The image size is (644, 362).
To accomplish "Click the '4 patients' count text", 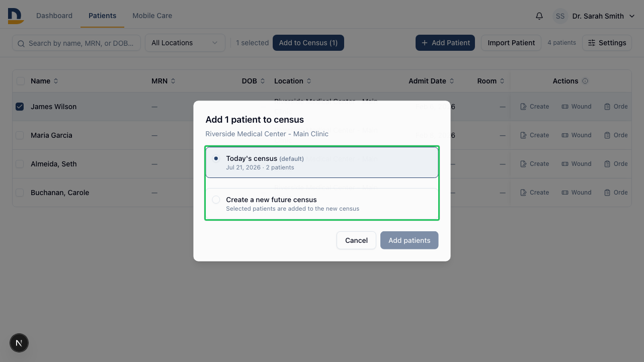I will click(x=561, y=43).
